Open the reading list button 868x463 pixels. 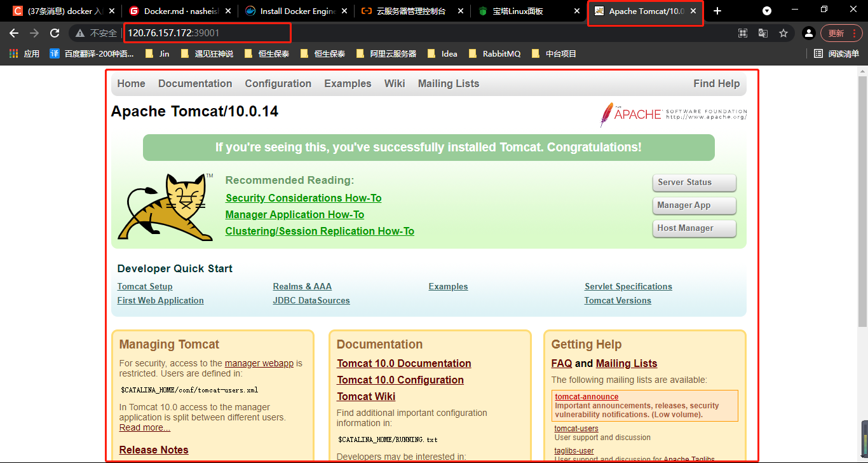tap(836, 53)
